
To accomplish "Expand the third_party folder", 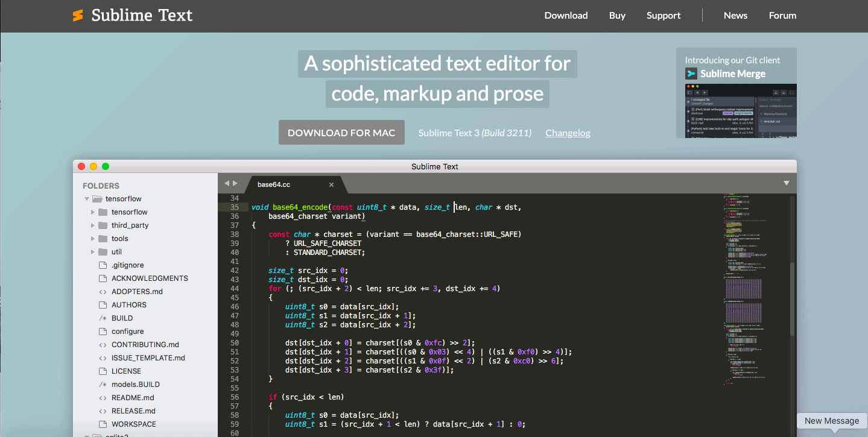I will (93, 225).
